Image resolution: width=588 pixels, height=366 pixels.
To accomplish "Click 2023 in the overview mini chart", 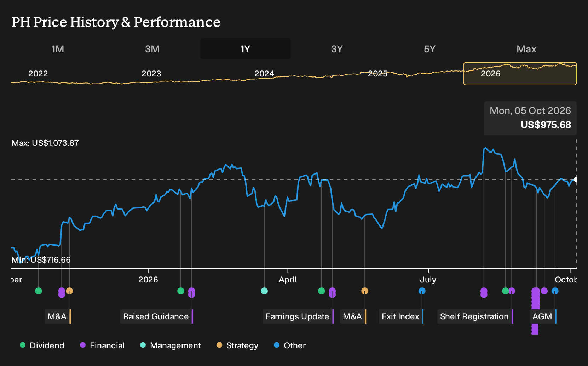I will (151, 74).
